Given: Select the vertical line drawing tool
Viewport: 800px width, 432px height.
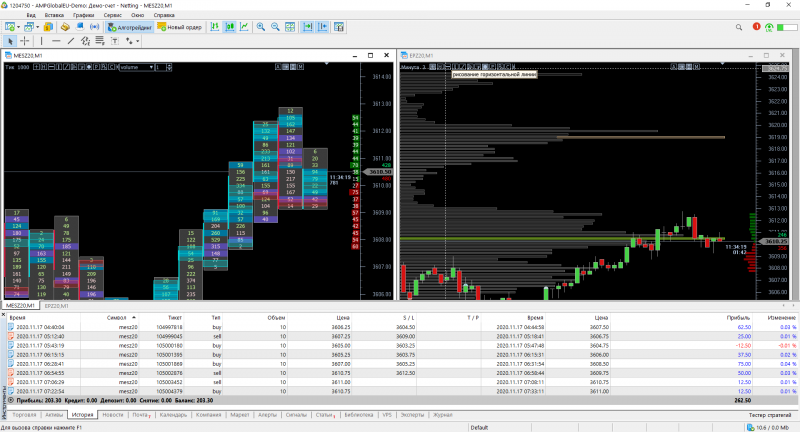Looking at the screenshot, I should (41, 41).
